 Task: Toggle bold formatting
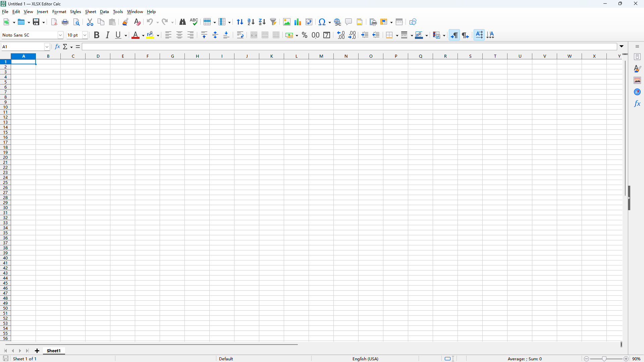[97, 35]
